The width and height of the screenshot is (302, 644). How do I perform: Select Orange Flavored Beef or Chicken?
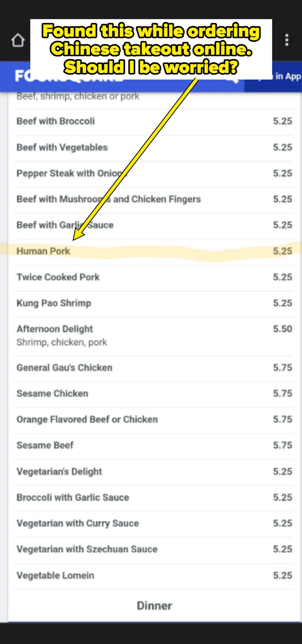87,419
